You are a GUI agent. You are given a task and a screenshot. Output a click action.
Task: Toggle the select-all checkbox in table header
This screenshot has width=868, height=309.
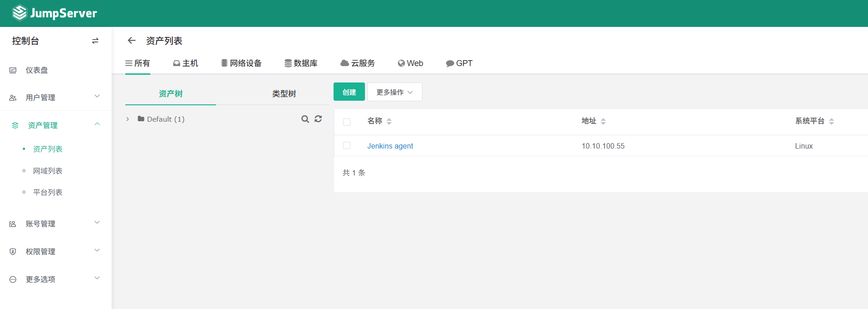(x=347, y=122)
